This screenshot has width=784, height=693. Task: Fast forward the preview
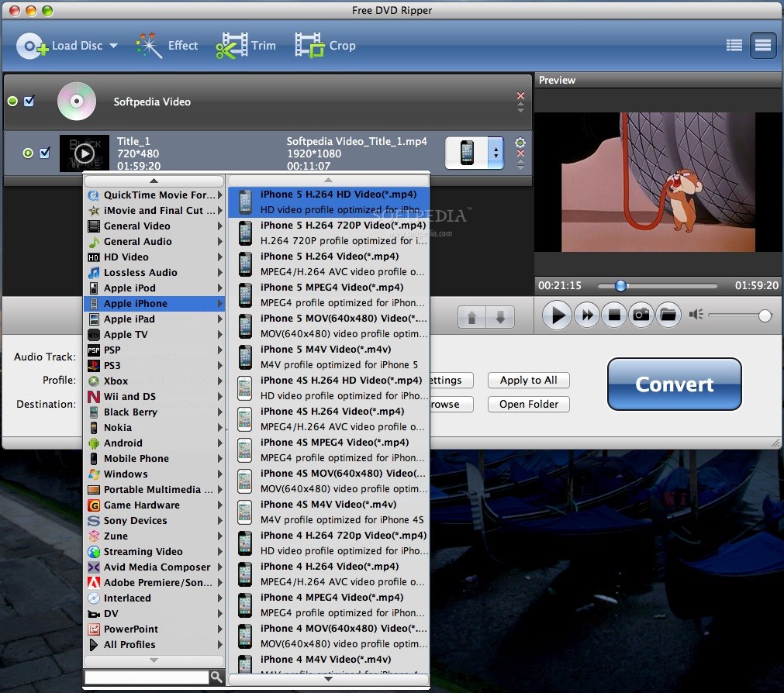tap(586, 315)
